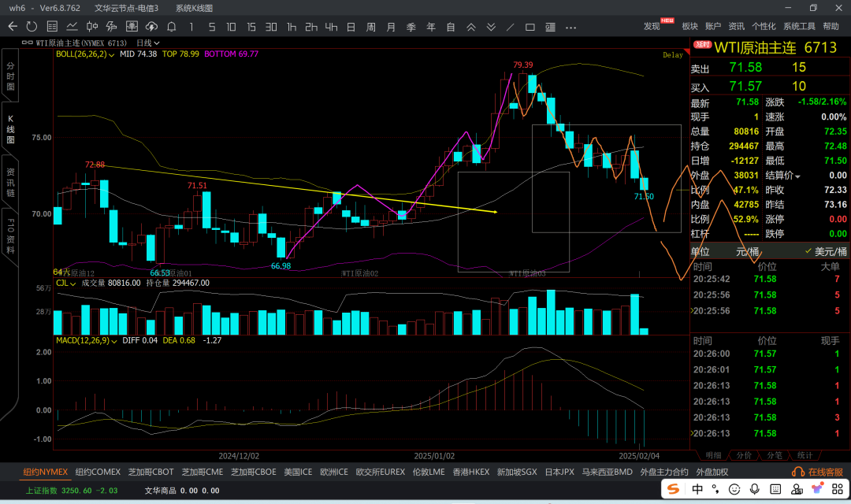Click the back arrow in the toolbar
851x504 pixels.
pos(13,27)
